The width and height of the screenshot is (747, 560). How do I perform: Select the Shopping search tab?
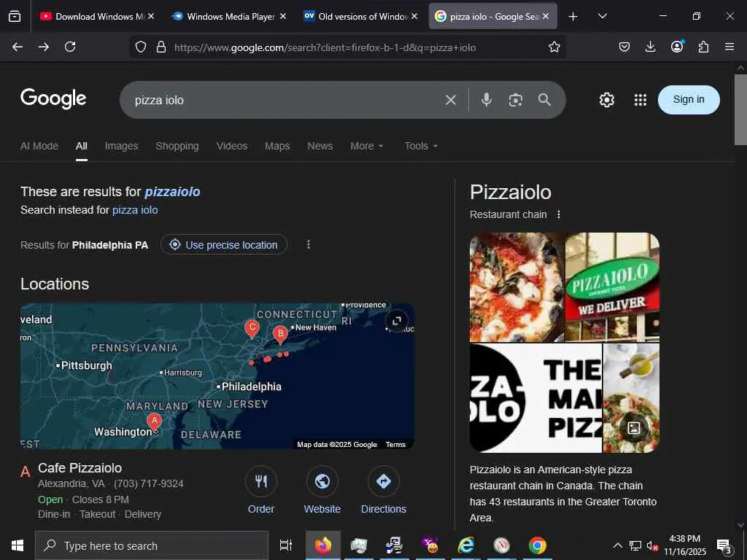[177, 146]
